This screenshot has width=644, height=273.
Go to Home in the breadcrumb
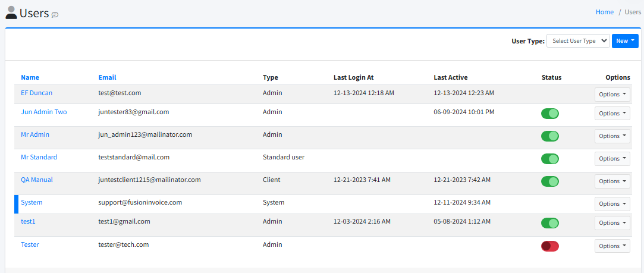(x=604, y=12)
